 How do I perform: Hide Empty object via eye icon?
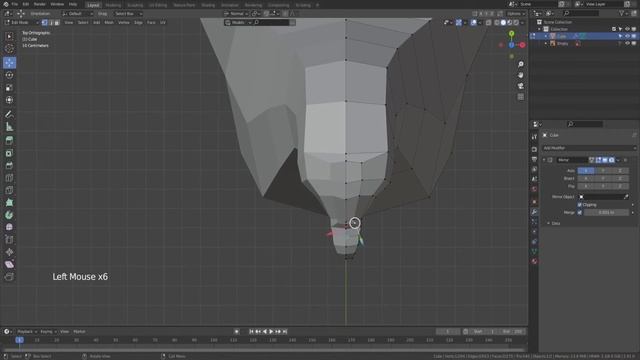(x=627, y=44)
